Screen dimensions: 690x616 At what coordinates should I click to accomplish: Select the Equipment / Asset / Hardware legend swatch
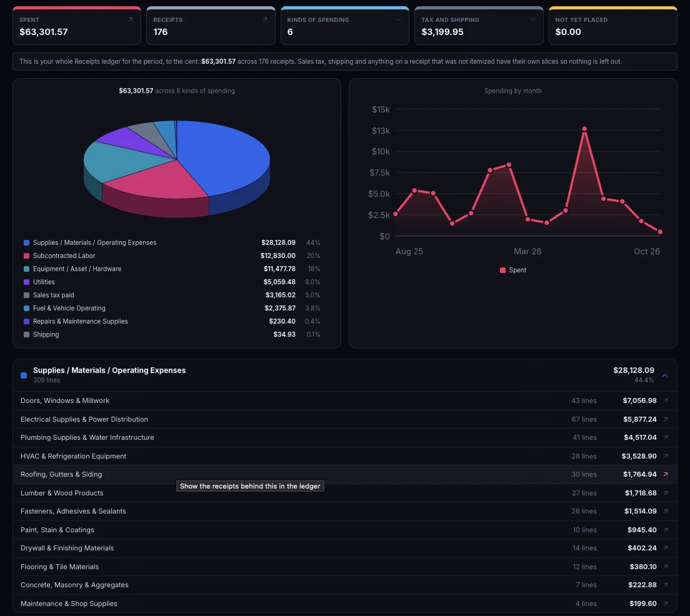26,269
